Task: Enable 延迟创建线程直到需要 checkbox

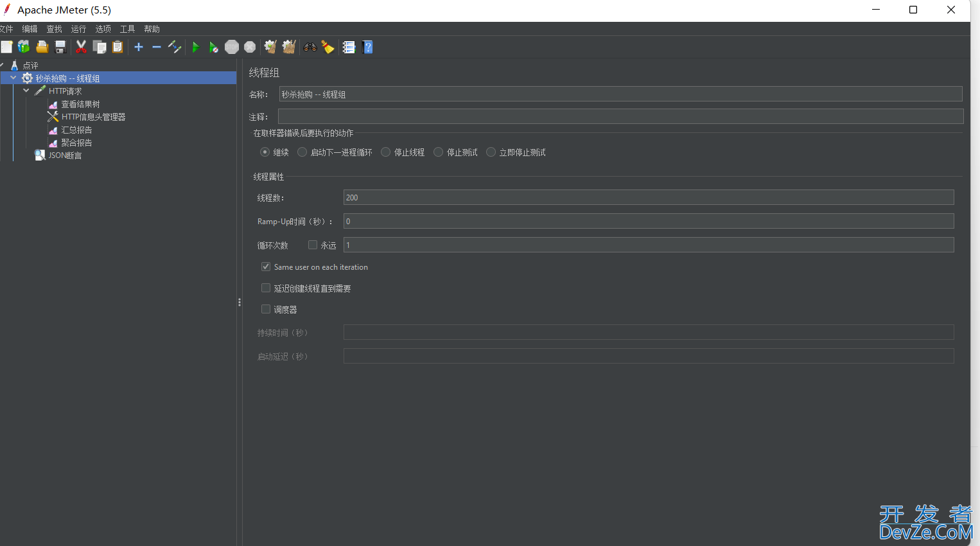Action: point(266,288)
